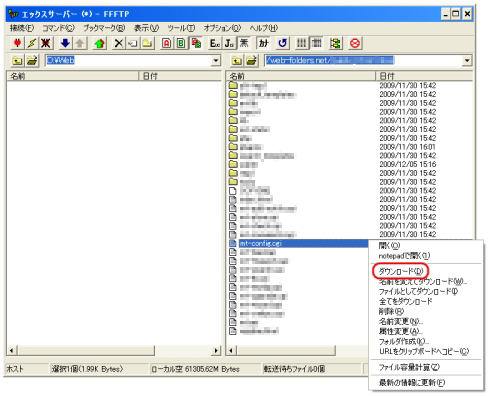Open the ヘルプ(H) menu
Screen dimensions: 500x396
point(263,28)
